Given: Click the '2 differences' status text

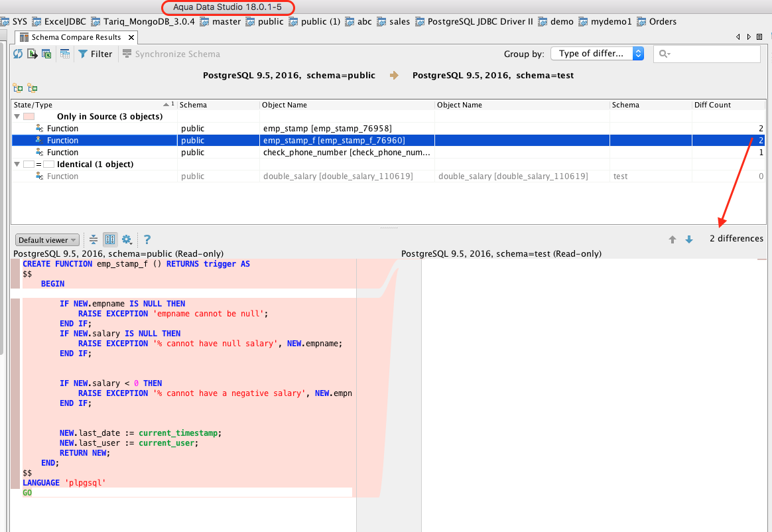Looking at the screenshot, I should click(736, 238).
